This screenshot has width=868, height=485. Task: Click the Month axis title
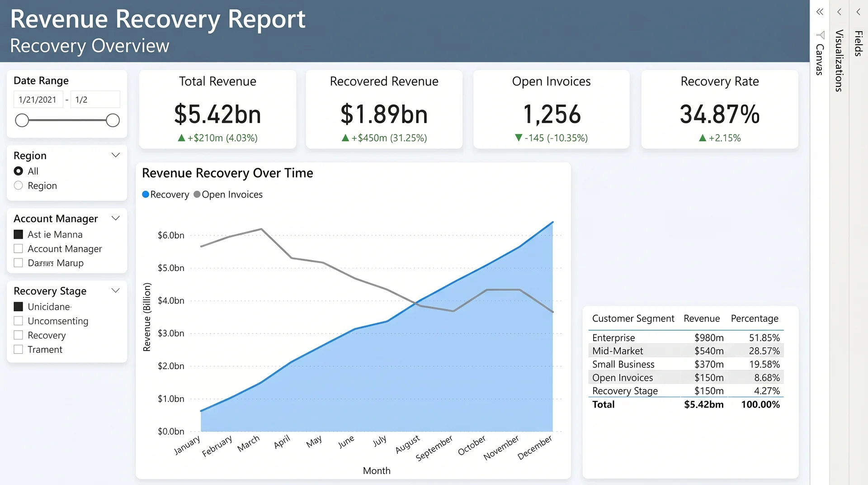(377, 471)
